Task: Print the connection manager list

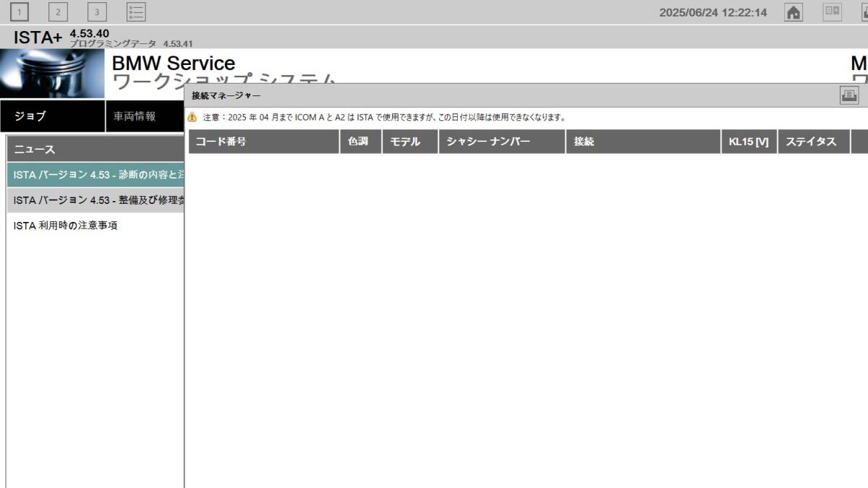Action: pos(849,95)
